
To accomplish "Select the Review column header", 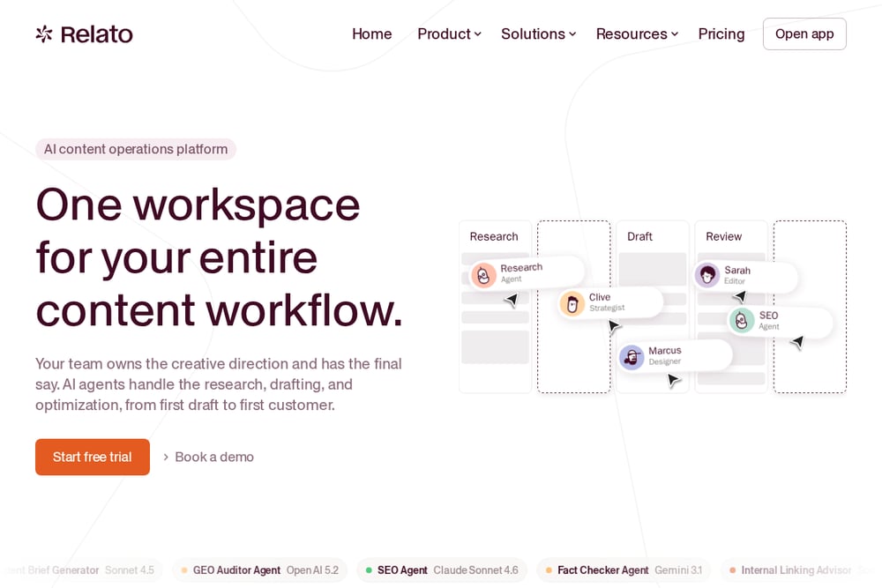I will [x=723, y=236].
